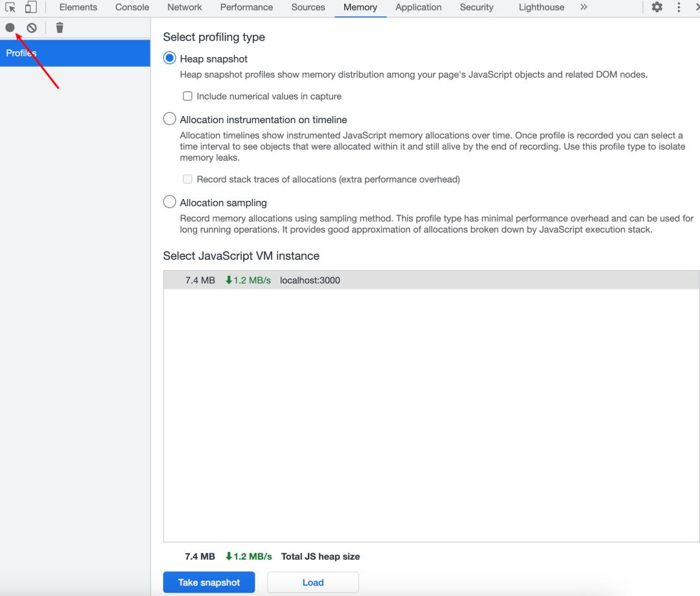Click the clear all profiles icon
Screen dimensions: 700x596
[31, 28]
